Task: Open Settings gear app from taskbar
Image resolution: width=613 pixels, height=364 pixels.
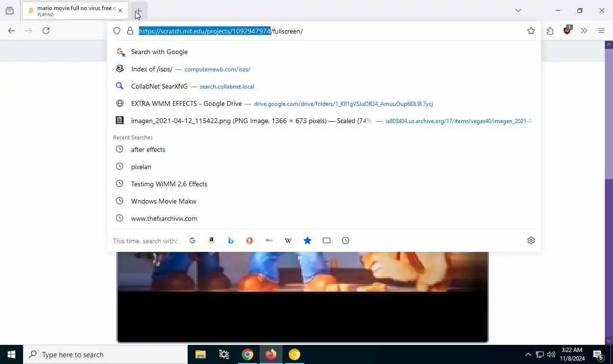Action: pyautogui.click(x=224, y=354)
